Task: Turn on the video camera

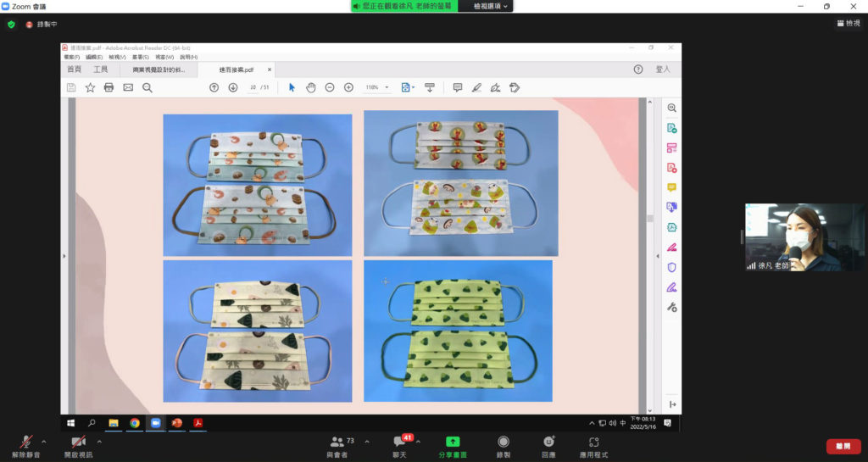Action: (x=78, y=443)
